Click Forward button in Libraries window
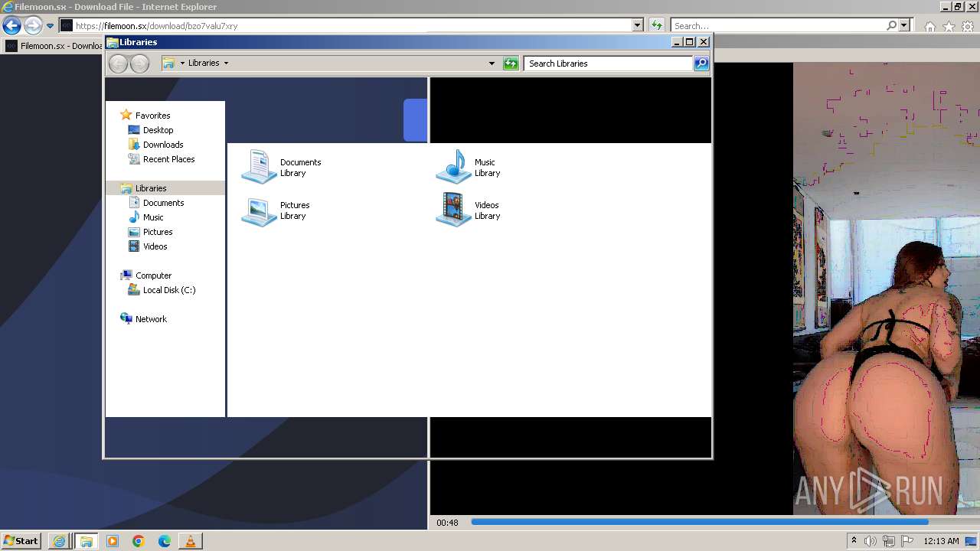Screen dimensions: 980x551 [139, 64]
